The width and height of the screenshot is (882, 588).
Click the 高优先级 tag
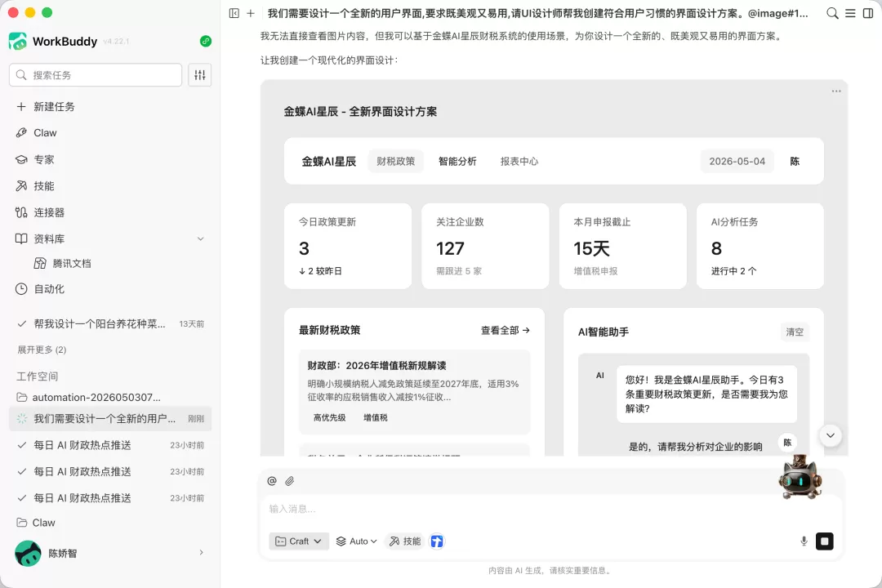pyautogui.click(x=330, y=417)
